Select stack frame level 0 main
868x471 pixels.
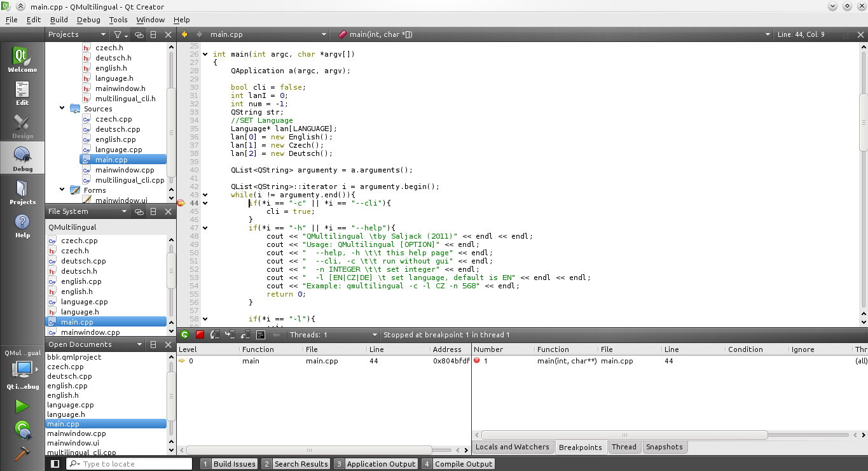[x=324, y=361]
